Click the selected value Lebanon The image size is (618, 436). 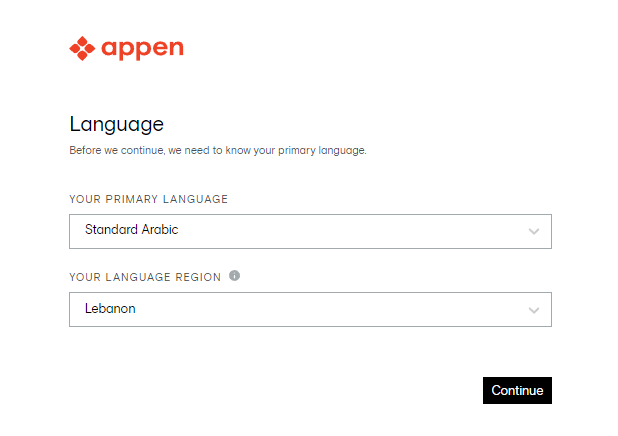110,309
